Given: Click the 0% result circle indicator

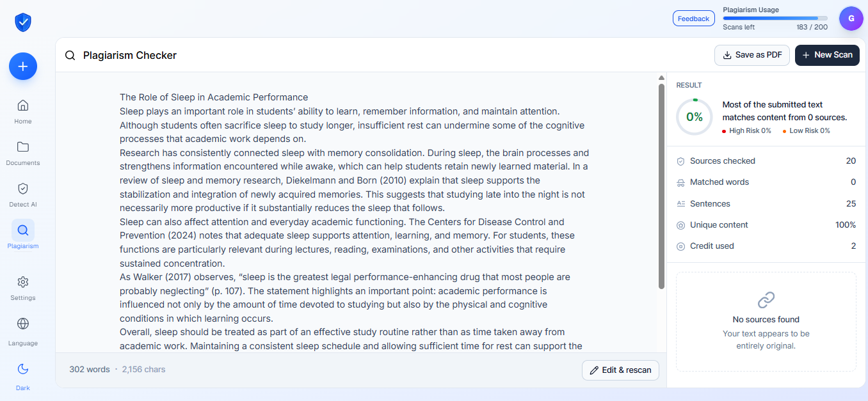Looking at the screenshot, I should pyautogui.click(x=695, y=117).
